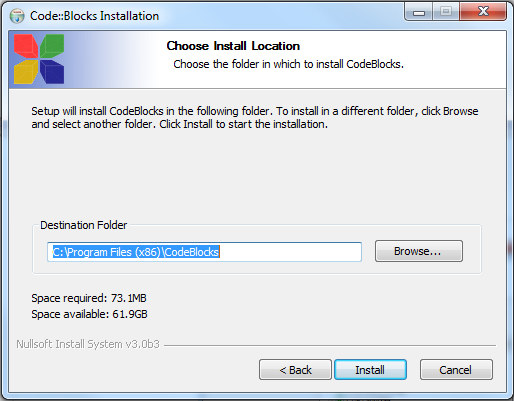Click the red block of the CodeBlocks logo

[x=26, y=47]
